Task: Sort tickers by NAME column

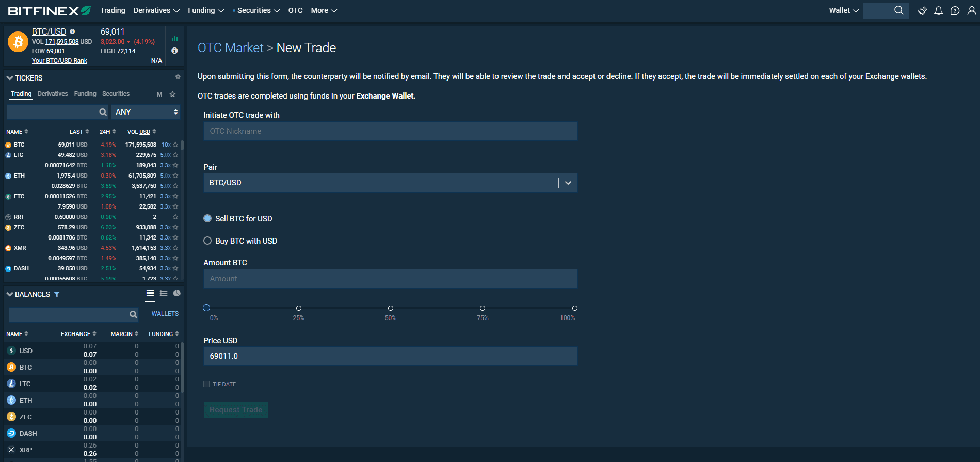Action: point(17,132)
